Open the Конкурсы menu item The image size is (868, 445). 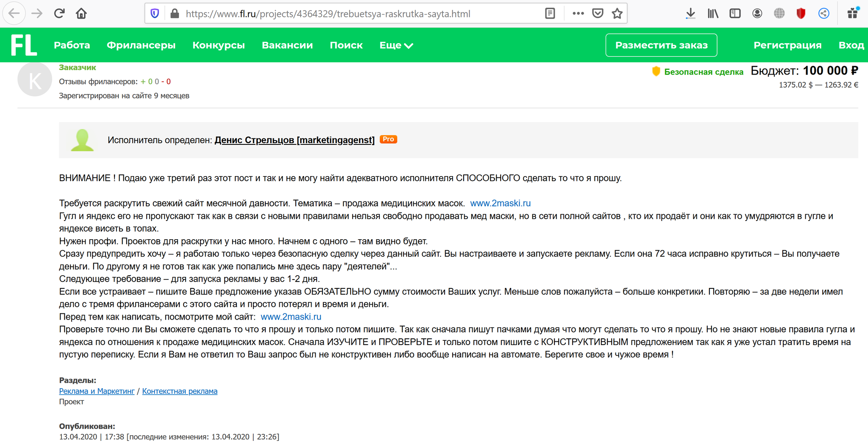point(219,45)
